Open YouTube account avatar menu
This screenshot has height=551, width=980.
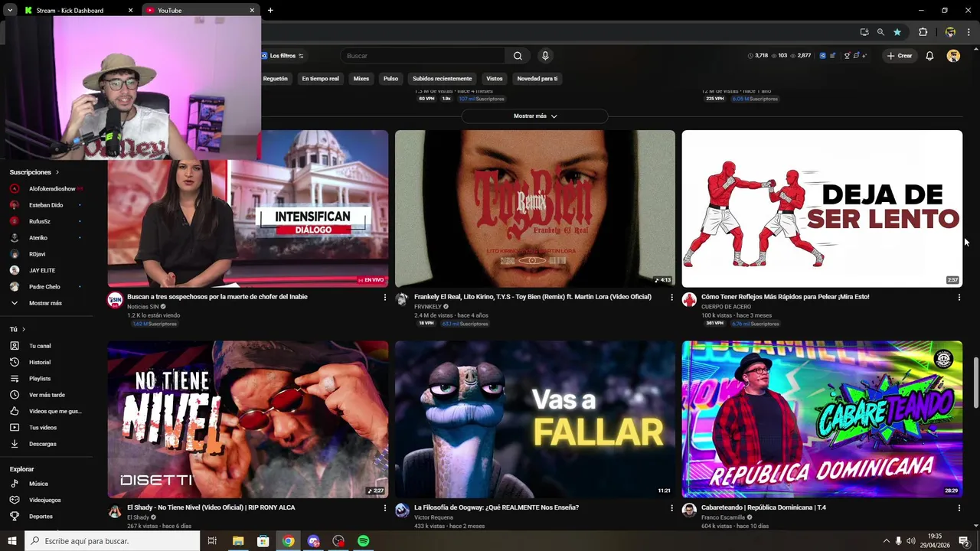953,56
